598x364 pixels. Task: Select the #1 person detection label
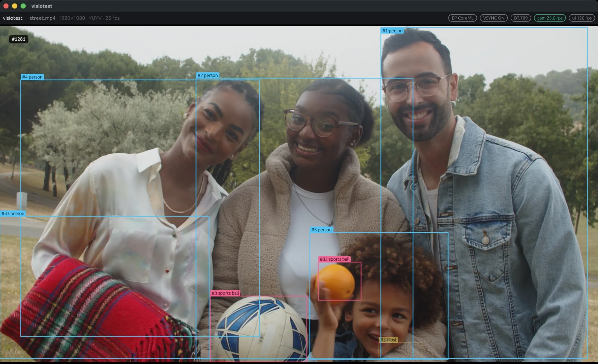(392, 31)
